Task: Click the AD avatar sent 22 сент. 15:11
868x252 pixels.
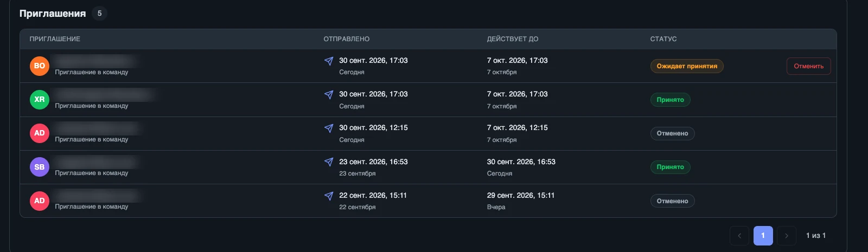Action: coord(40,201)
